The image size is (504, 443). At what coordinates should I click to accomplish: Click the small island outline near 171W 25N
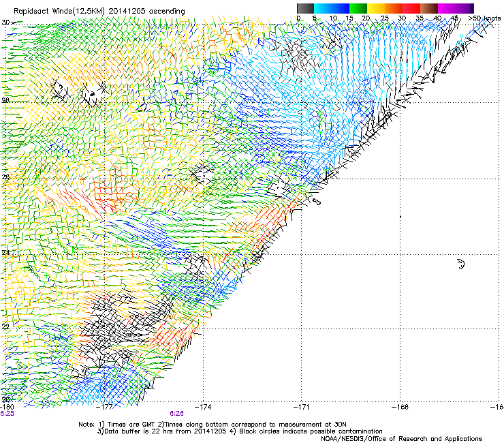[317, 202]
